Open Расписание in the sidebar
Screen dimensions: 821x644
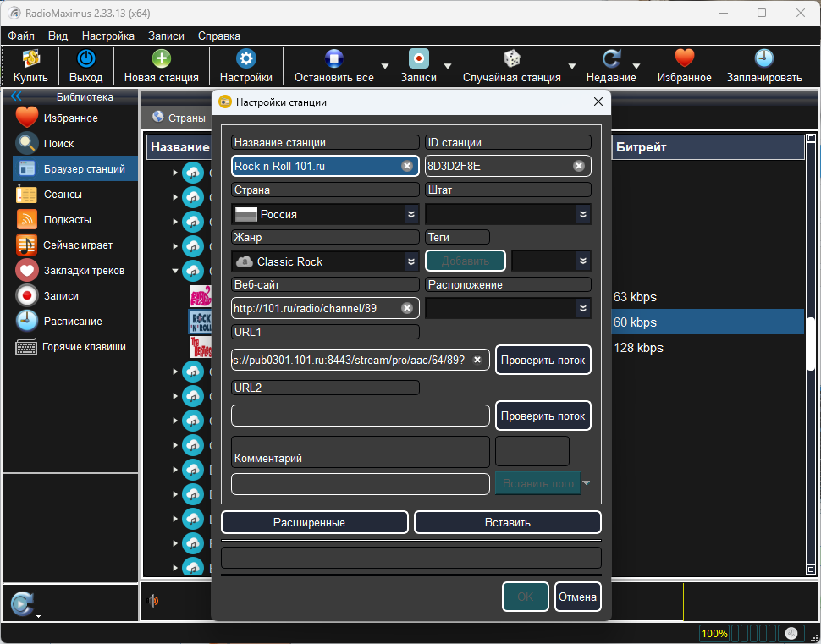click(70, 321)
